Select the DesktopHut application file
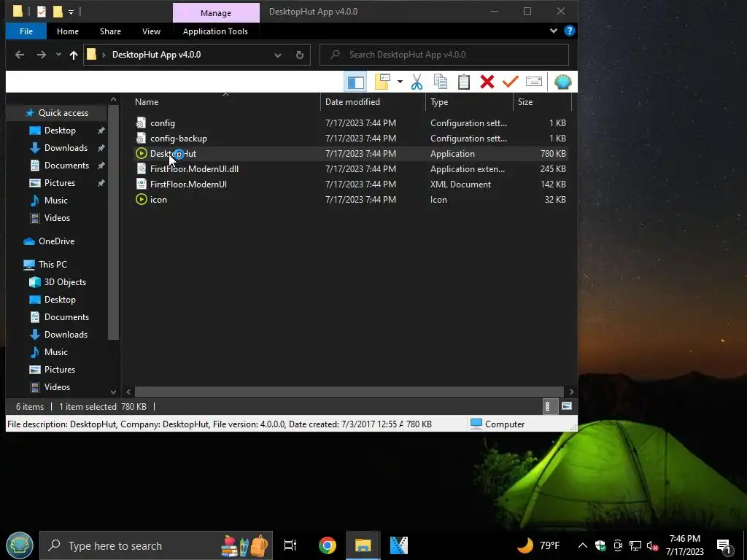 (174, 153)
